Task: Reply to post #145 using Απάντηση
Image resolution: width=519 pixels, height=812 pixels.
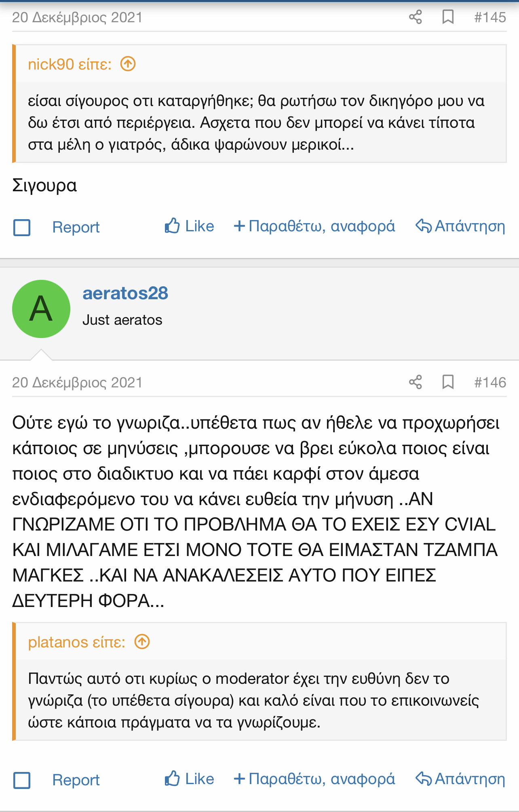Action: click(x=460, y=226)
